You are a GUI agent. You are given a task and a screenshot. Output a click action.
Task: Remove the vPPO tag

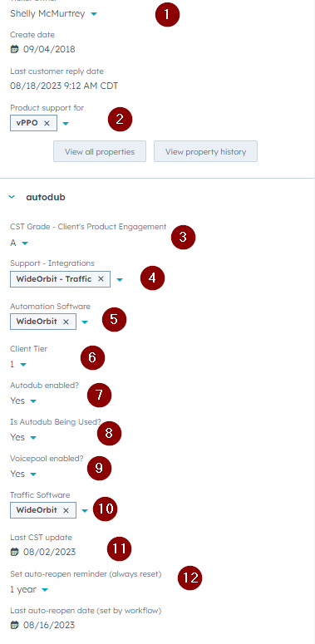pos(47,123)
